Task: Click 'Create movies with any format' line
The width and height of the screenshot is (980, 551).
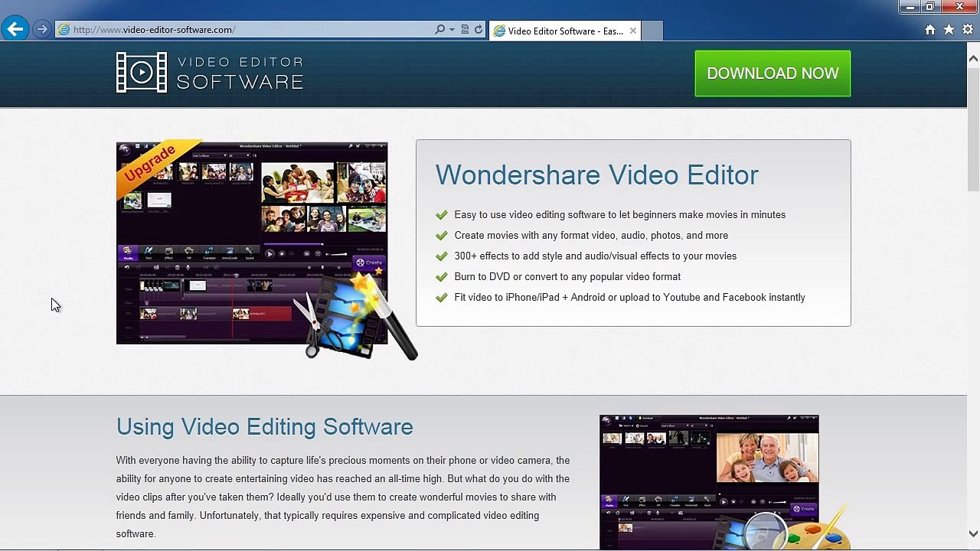Action: click(x=591, y=236)
